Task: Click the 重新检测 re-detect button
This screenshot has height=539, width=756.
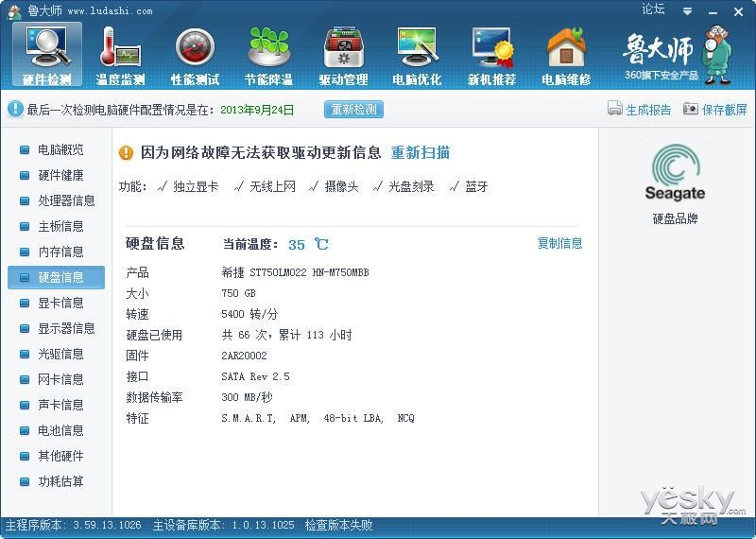Action: (353, 109)
